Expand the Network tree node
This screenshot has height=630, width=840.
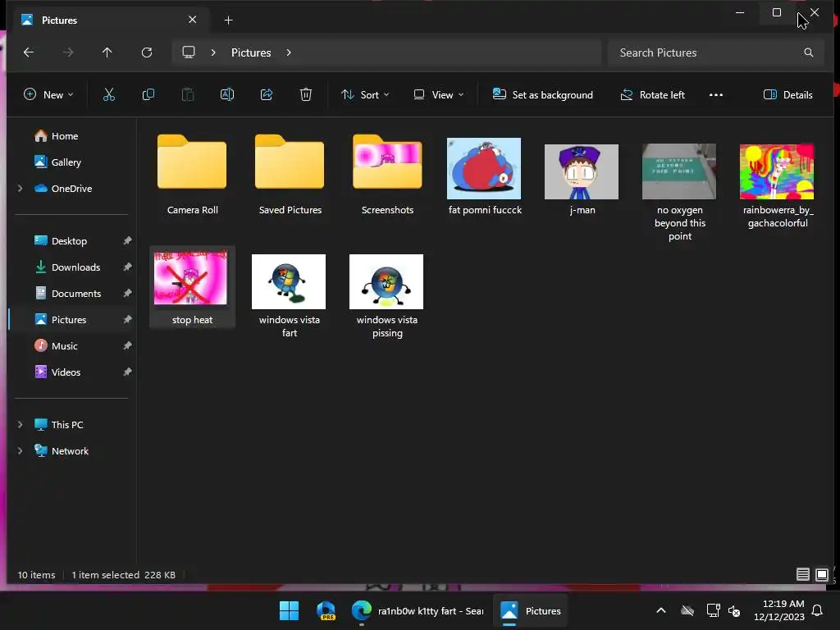pos(21,451)
